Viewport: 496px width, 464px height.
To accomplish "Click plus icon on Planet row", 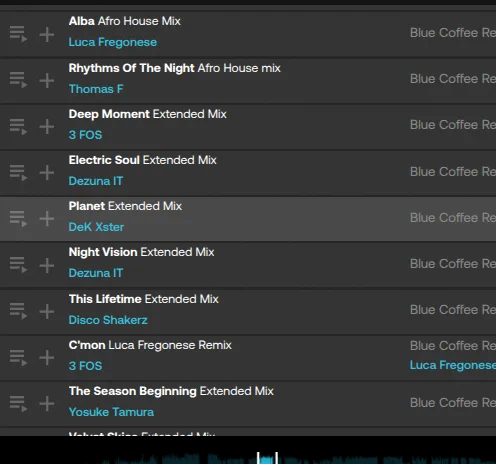I will (47, 218).
